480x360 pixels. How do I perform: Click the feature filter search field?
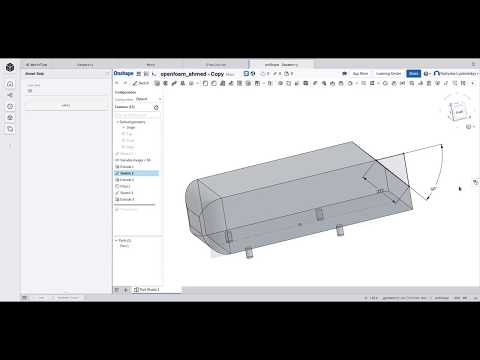137,115
